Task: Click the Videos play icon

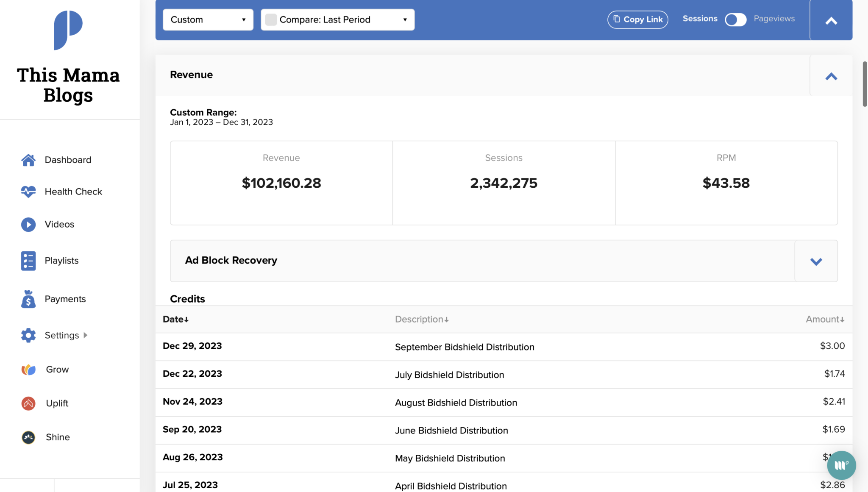Action: (x=28, y=224)
